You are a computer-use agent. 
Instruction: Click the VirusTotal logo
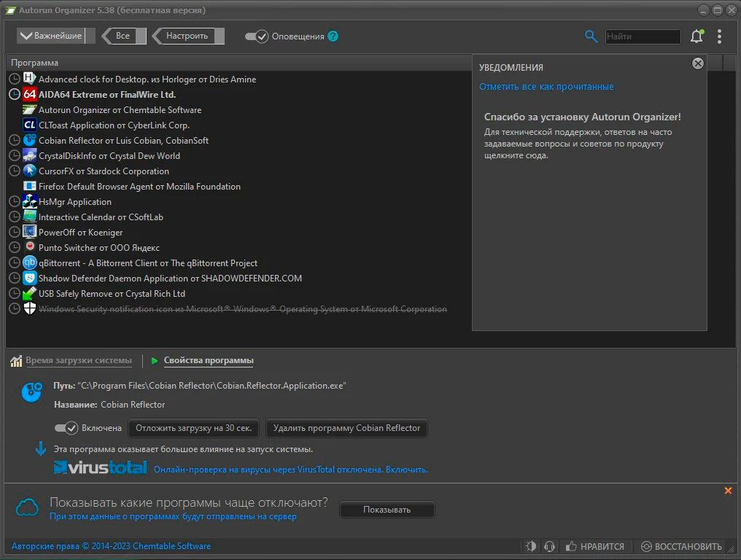pyautogui.click(x=100, y=468)
